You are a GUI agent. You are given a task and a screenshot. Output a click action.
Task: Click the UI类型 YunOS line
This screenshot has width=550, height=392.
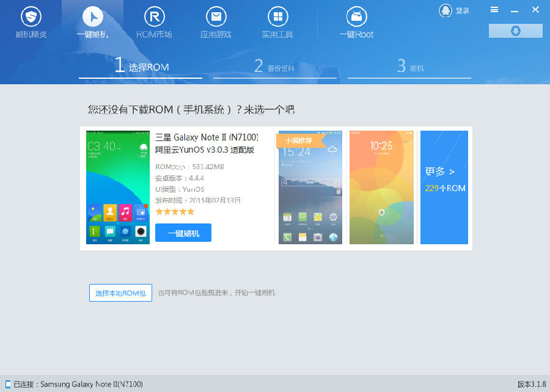(180, 189)
